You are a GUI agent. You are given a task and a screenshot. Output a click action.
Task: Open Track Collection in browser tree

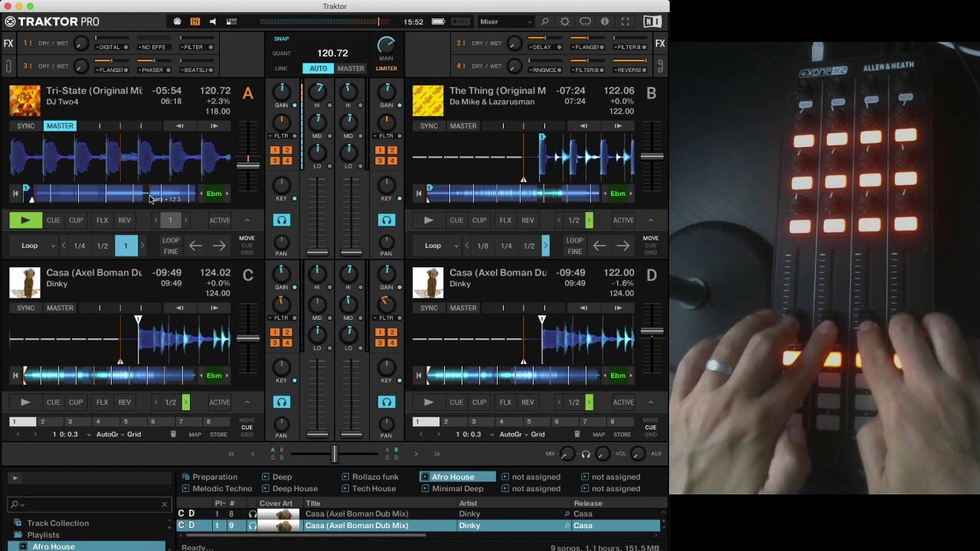point(58,523)
